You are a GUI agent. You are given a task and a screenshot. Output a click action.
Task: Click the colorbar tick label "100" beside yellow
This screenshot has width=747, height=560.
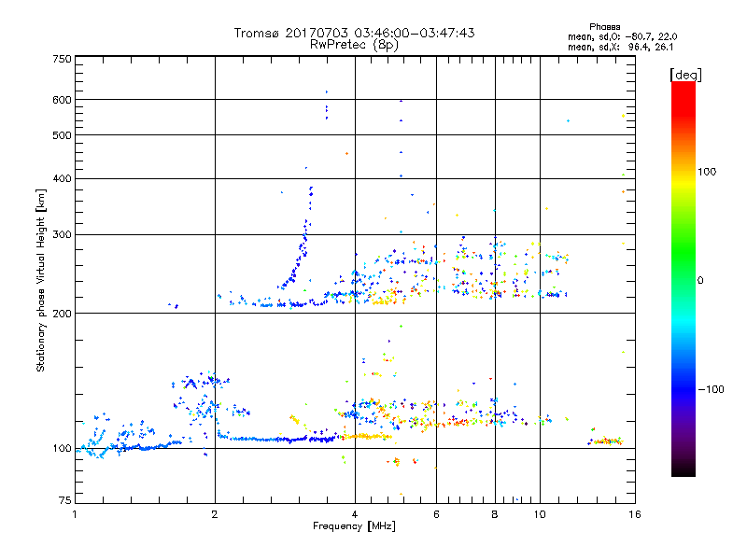(707, 172)
